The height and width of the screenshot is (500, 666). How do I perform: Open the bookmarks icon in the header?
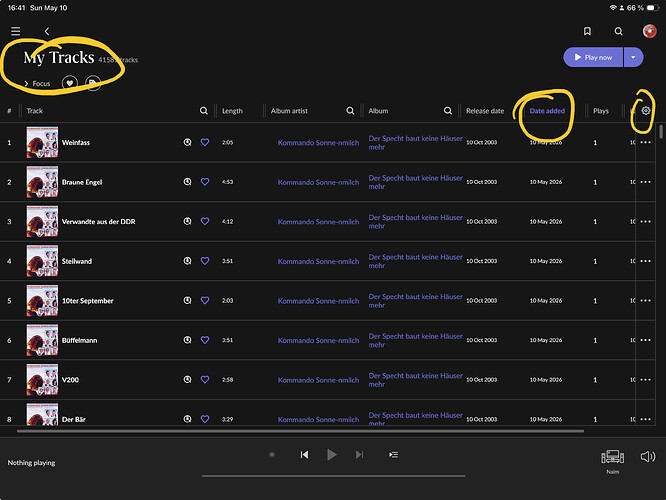tap(587, 31)
